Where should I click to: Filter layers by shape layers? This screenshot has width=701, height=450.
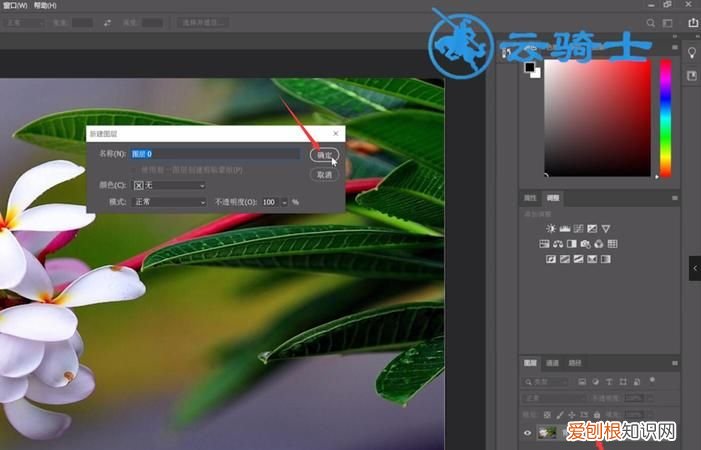623,382
